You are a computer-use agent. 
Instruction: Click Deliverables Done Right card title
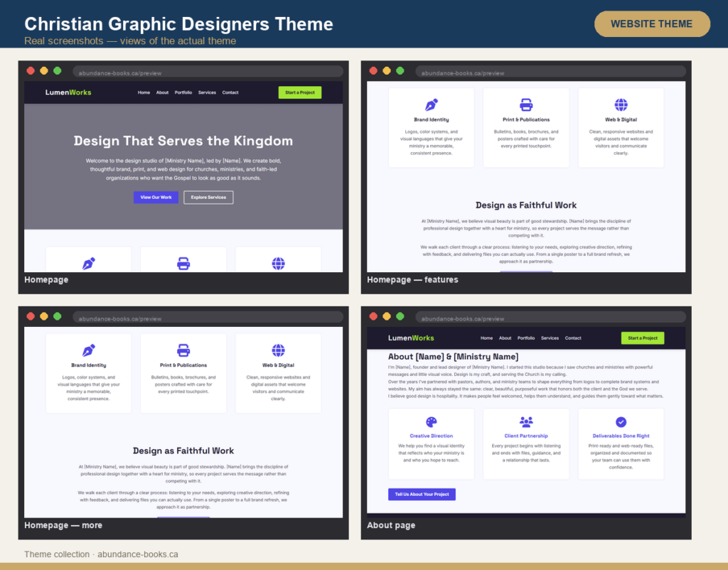[621, 436]
